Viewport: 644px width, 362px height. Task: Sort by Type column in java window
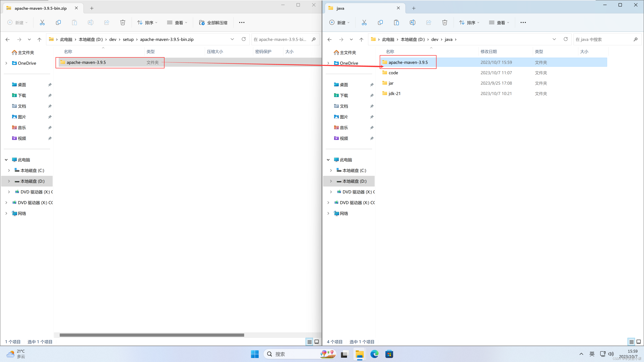tap(555, 51)
